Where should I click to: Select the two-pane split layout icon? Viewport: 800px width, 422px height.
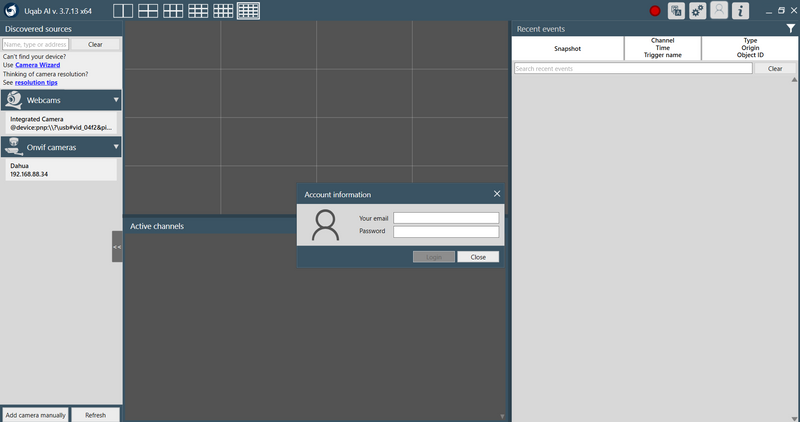tap(123, 11)
